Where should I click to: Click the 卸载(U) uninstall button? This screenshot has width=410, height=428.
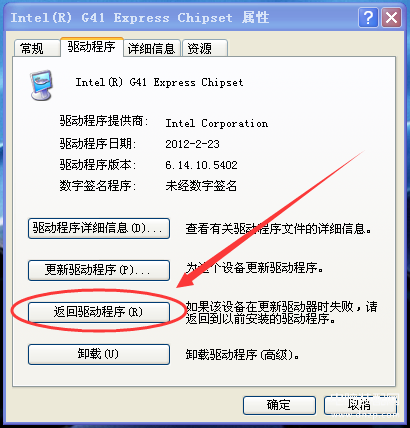coord(99,354)
